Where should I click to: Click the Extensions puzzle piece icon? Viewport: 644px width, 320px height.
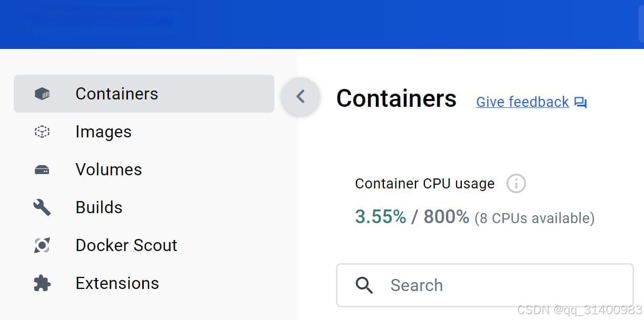[42, 283]
